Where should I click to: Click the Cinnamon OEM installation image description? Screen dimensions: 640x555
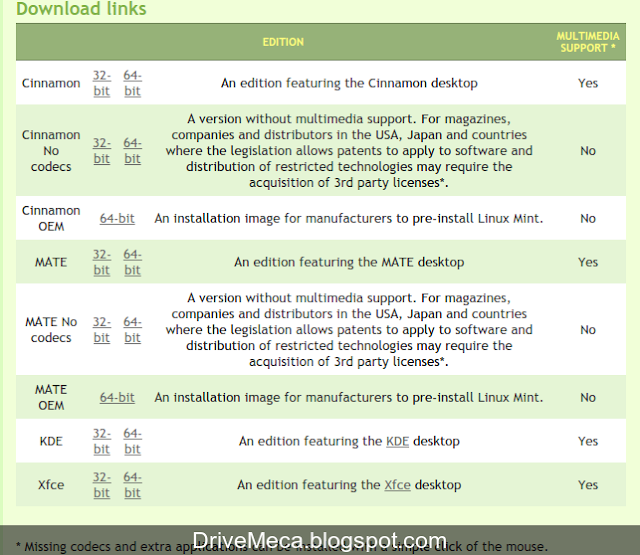(349, 218)
